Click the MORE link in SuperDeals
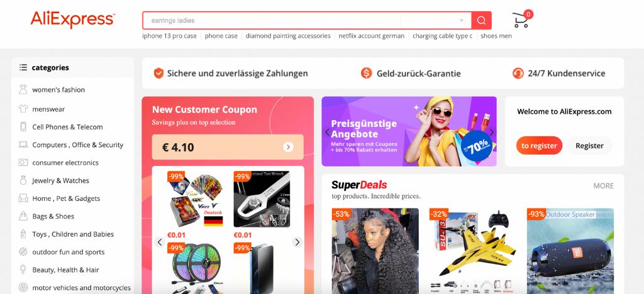 (603, 186)
